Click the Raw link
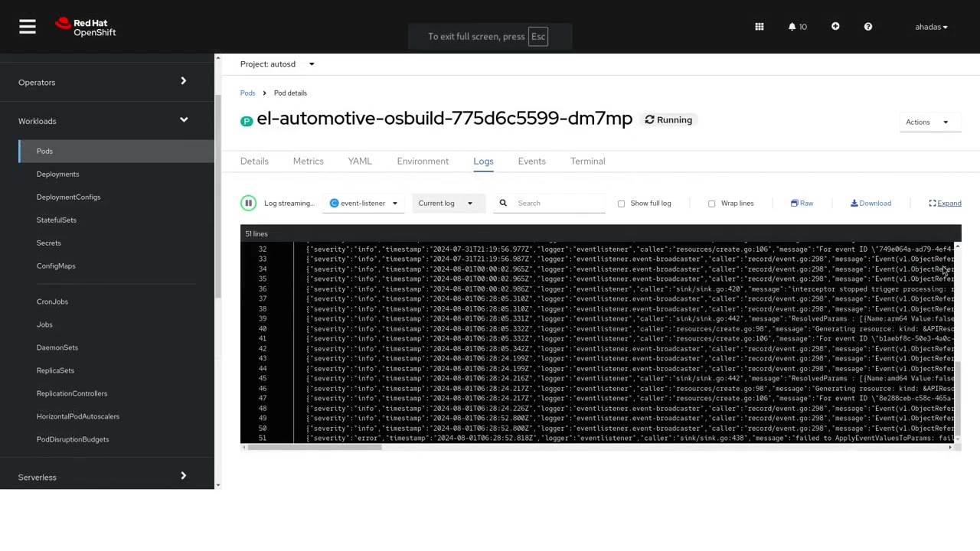This screenshot has width=980, height=551. point(806,203)
